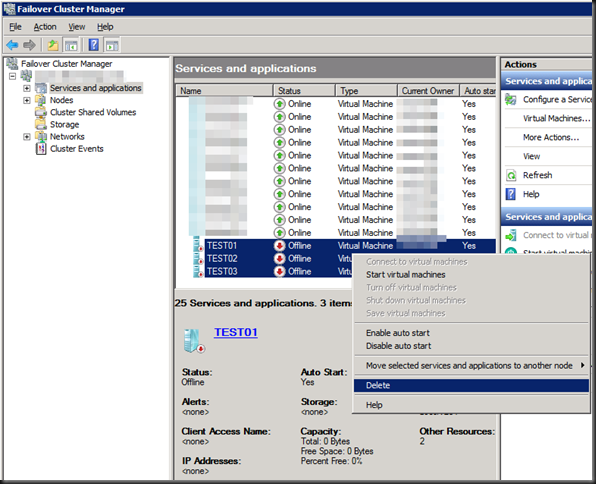596x484 pixels.
Task: Click the Storage tree icon
Action: click(41, 124)
